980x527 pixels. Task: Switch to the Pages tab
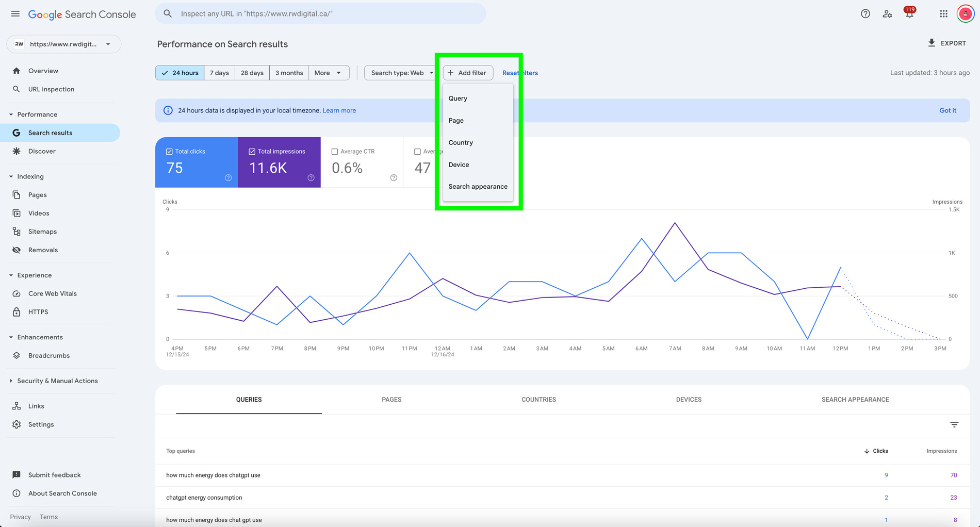click(x=391, y=400)
